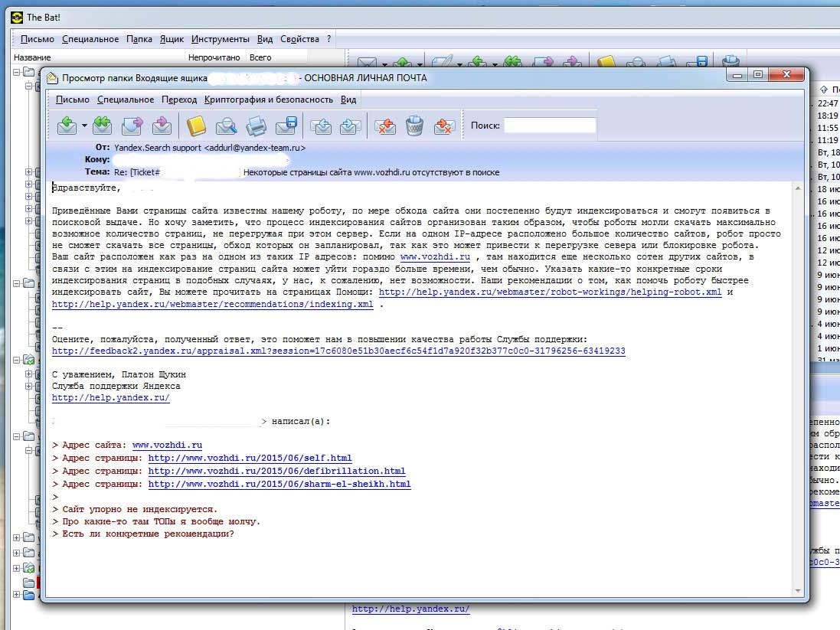Open the sharm-el-sheikh.html link

(x=279, y=484)
